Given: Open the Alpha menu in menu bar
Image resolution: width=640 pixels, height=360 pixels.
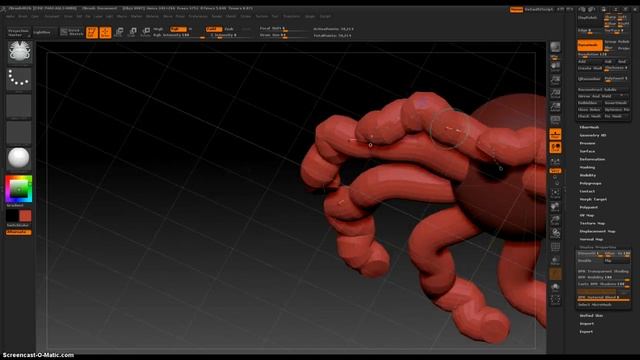Looking at the screenshot, I should pyautogui.click(x=10, y=16).
